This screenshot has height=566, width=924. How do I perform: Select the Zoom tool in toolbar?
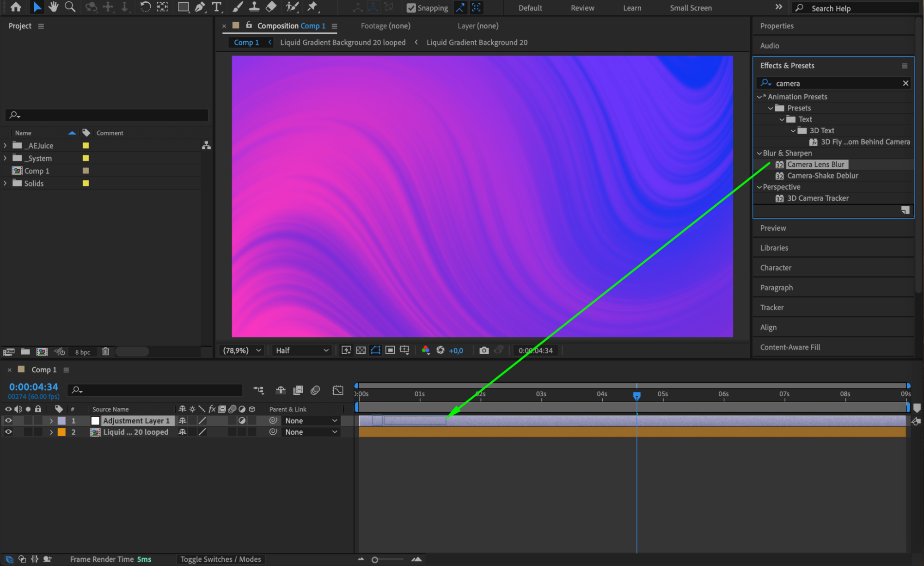pyautogui.click(x=70, y=7)
